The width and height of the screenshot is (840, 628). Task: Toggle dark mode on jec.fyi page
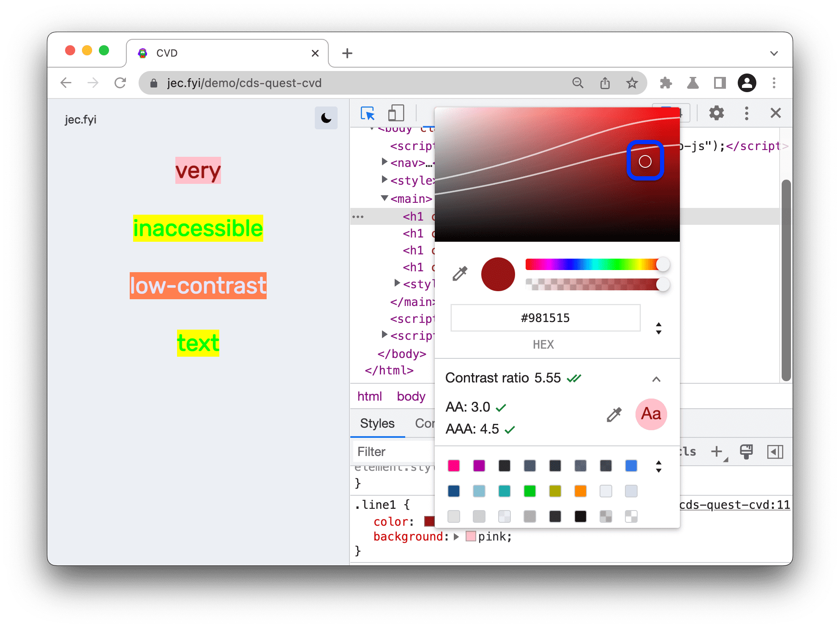pos(325,117)
